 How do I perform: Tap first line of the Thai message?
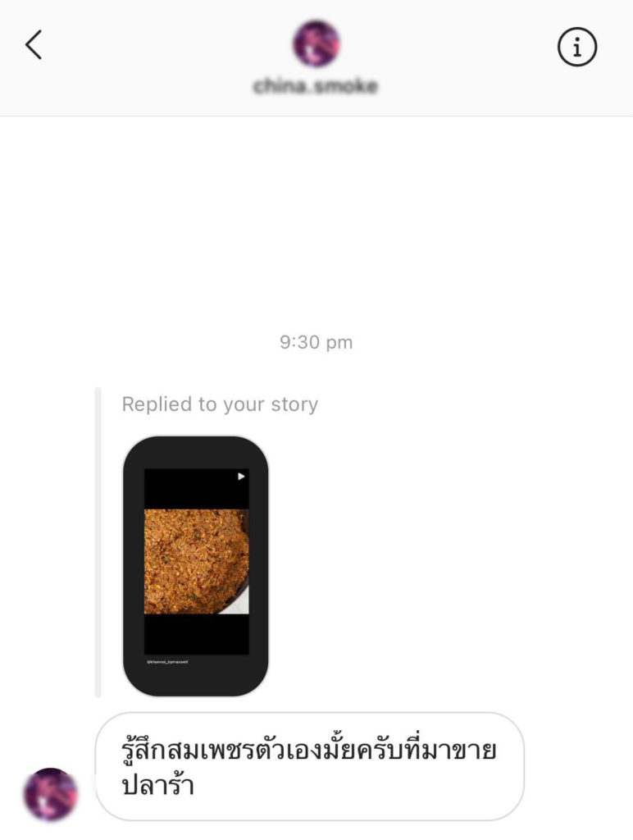click(x=309, y=749)
